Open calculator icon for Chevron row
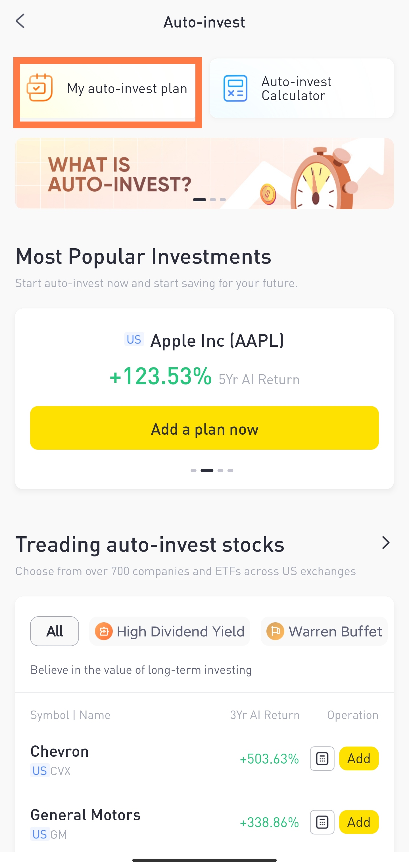 [322, 758]
